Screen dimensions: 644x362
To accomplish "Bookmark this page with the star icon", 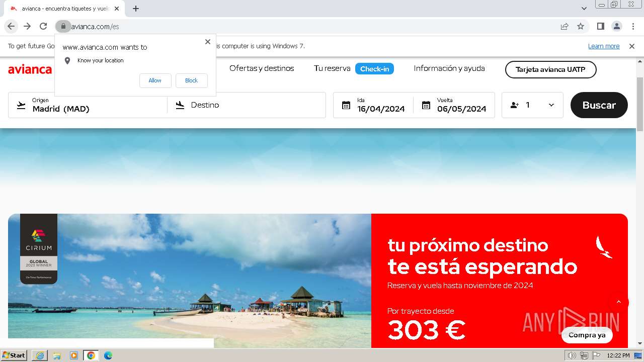I will [x=581, y=26].
